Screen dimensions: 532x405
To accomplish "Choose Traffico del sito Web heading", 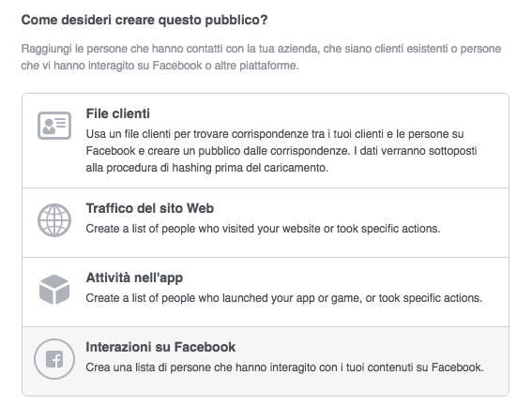I will (149, 208).
